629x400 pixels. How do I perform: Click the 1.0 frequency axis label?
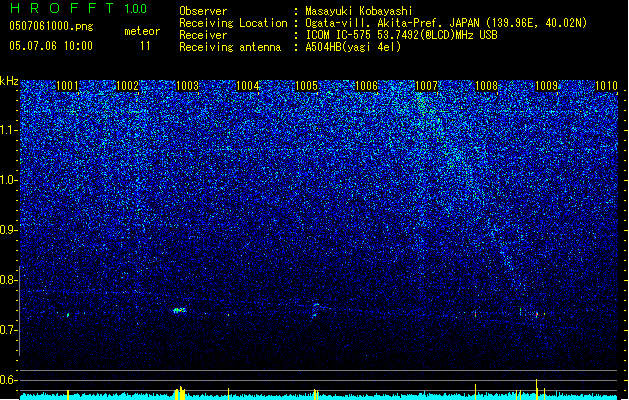pos(8,180)
